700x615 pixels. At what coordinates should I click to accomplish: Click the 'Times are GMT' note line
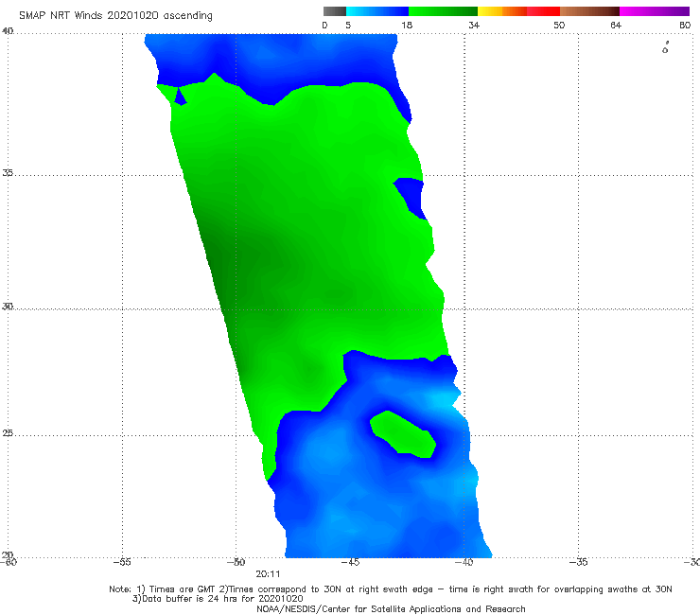pyautogui.click(x=390, y=589)
